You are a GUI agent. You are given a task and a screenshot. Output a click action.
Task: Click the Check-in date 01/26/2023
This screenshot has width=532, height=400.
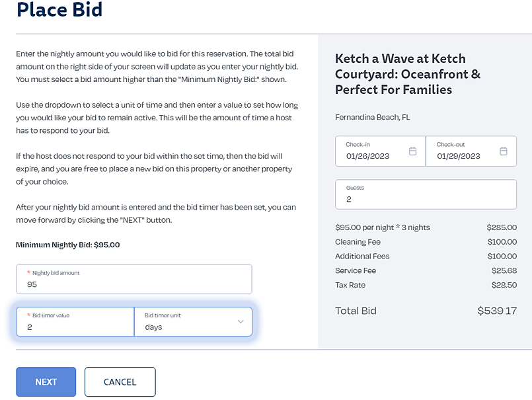(367, 157)
